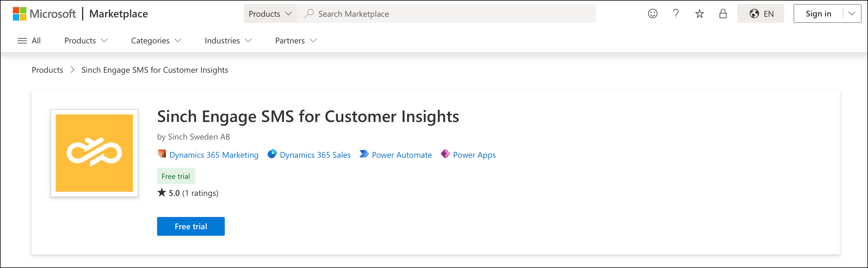Open saved favorites star icon
Screen dimensions: 868x268
[x=699, y=14]
